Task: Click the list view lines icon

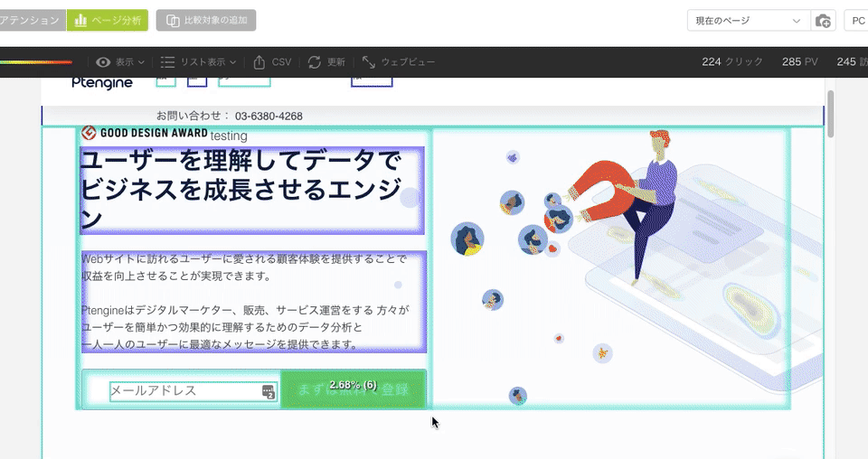Action: coord(168,62)
